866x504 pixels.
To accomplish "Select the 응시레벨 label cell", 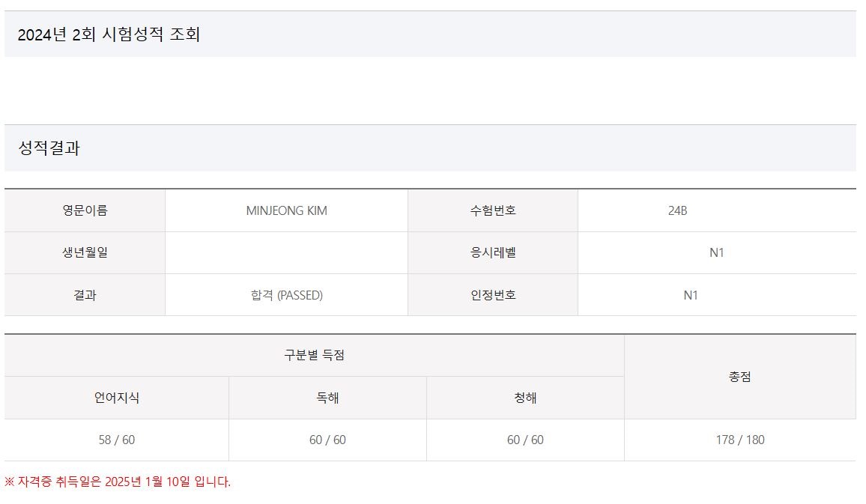I will tap(492, 252).
